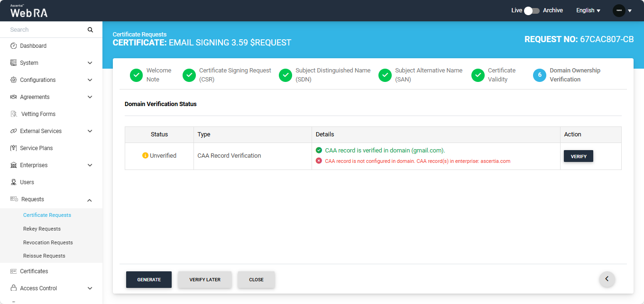The image size is (644, 304).
Task: Select the Domain Ownership Verification step
Action: pyautogui.click(x=567, y=75)
